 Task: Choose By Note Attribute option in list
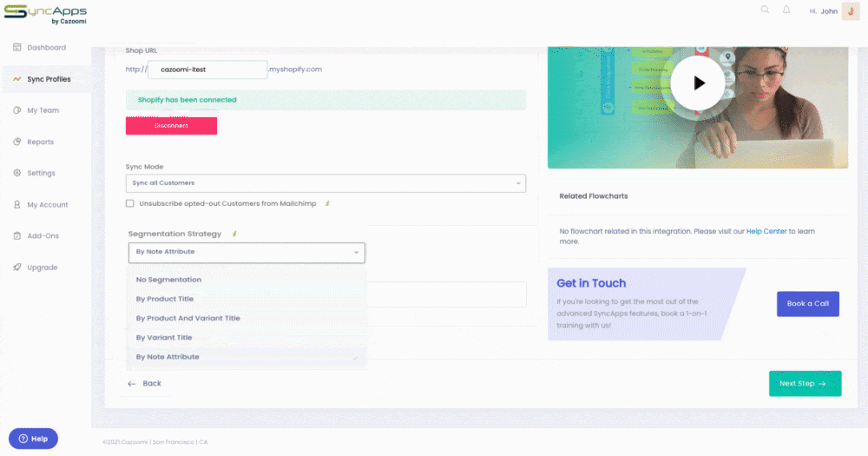(247, 357)
